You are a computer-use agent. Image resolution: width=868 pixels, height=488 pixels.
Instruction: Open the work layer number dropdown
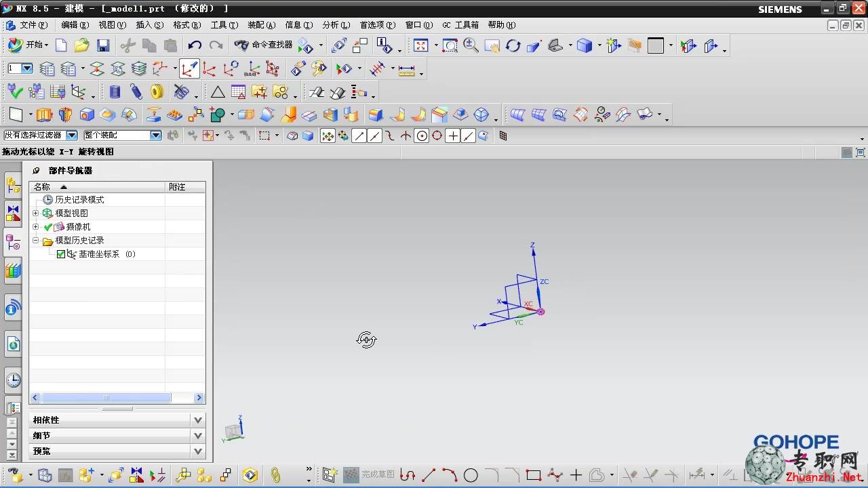click(x=27, y=68)
